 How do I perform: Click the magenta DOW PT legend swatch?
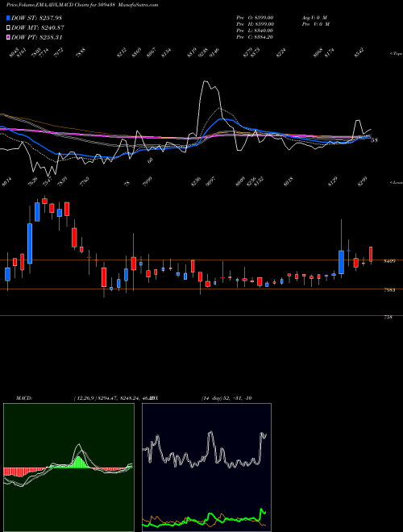pyautogui.click(x=9, y=37)
